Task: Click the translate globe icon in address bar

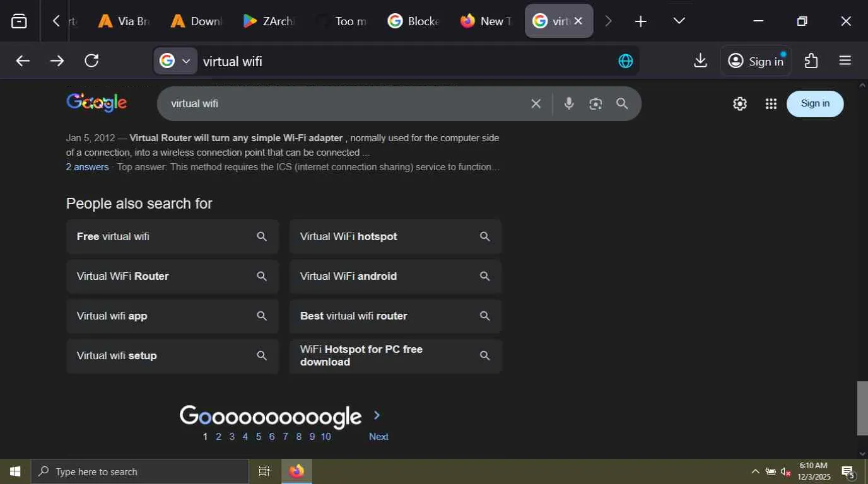Action: coord(625,61)
